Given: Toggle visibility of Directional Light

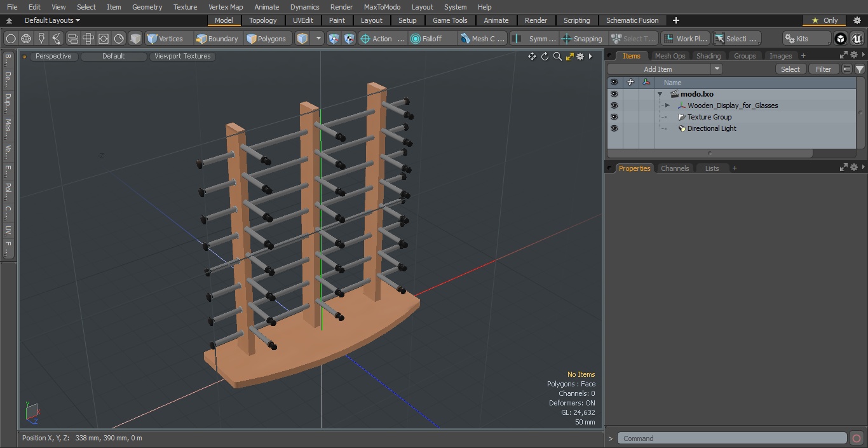Looking at the screenshot, I should [614, 128].
